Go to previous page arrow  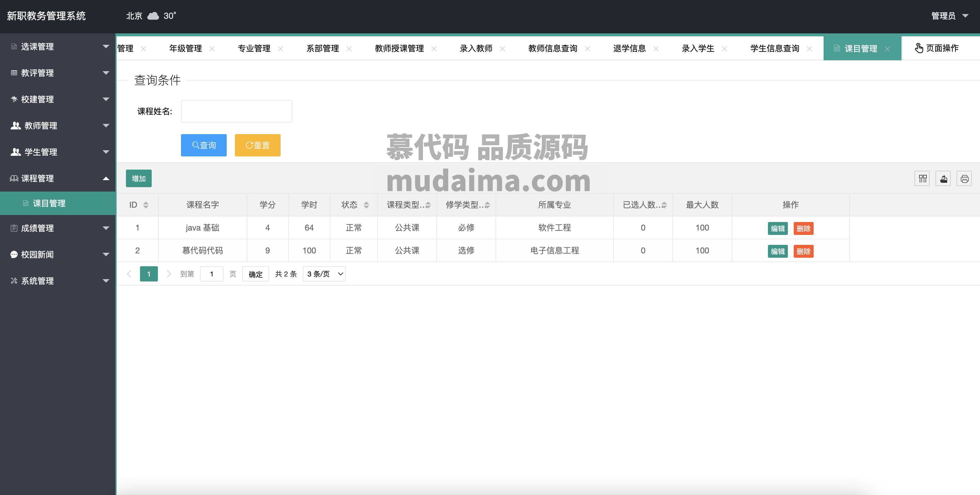(129, 274)
